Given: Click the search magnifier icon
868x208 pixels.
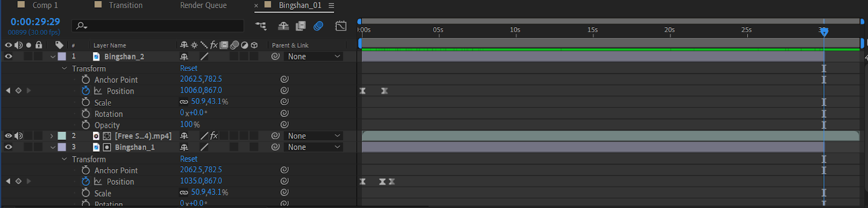Looking at the screenshot, I should click(81, 25).
